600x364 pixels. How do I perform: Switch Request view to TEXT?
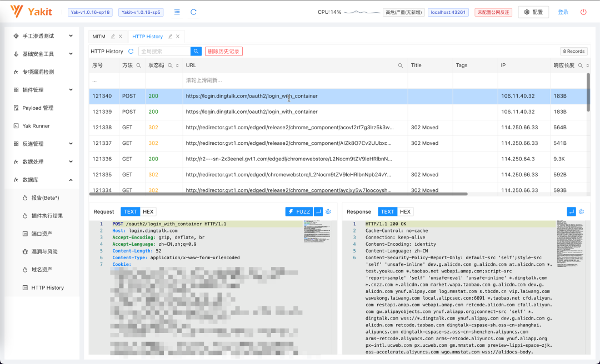click(x=130, y=211)
